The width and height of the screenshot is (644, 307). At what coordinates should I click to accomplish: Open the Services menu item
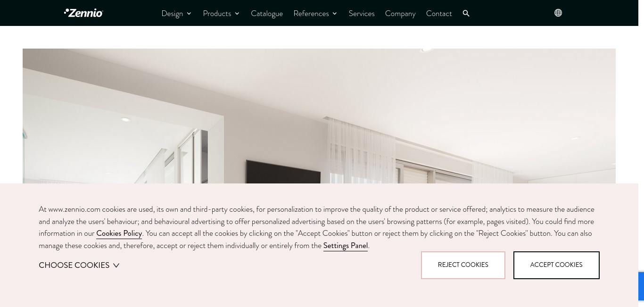tap(362, 14)
